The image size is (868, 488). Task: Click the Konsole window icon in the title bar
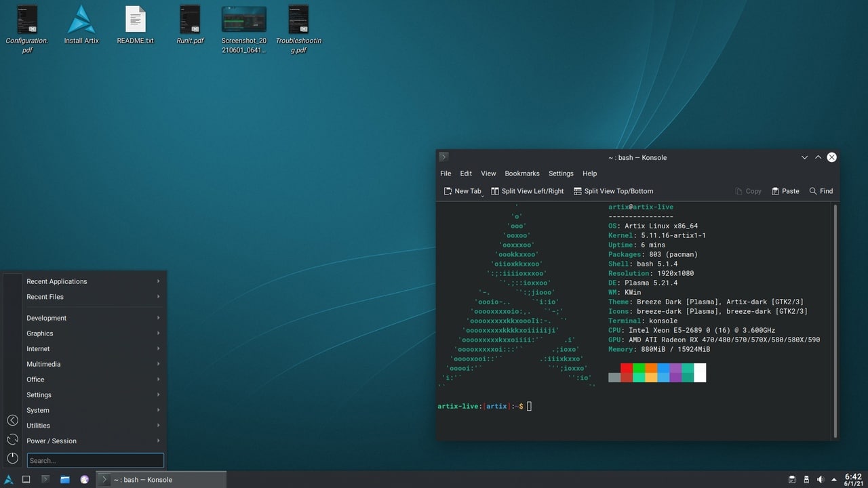click(443, 157)
